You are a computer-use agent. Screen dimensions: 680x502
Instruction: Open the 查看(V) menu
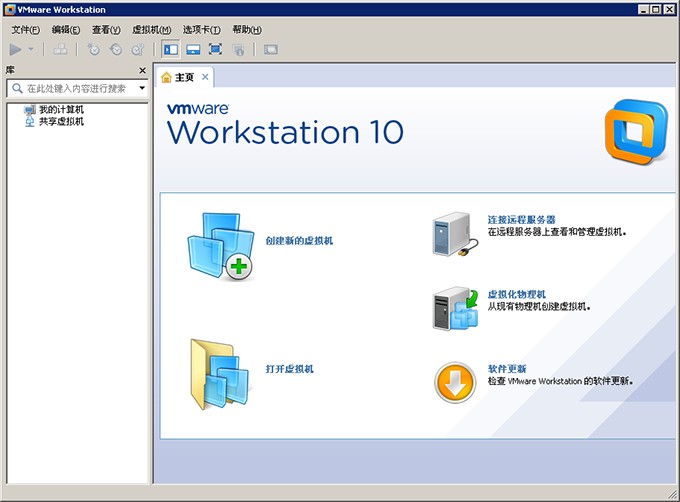[x=106, y=29]
